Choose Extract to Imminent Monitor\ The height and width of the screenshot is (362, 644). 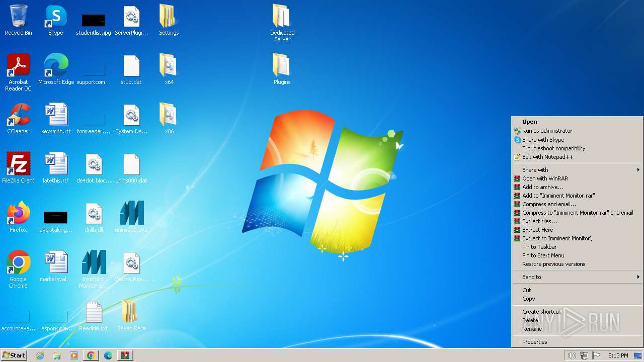pos(577,238)
